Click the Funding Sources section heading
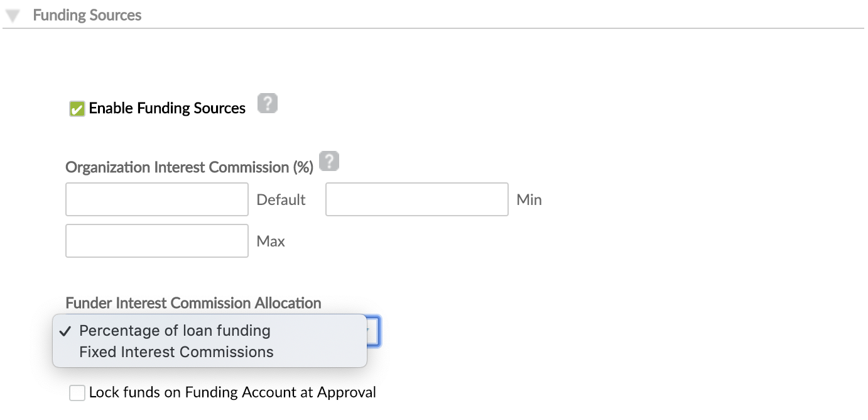Screen dimensions: 868x420 87,14
